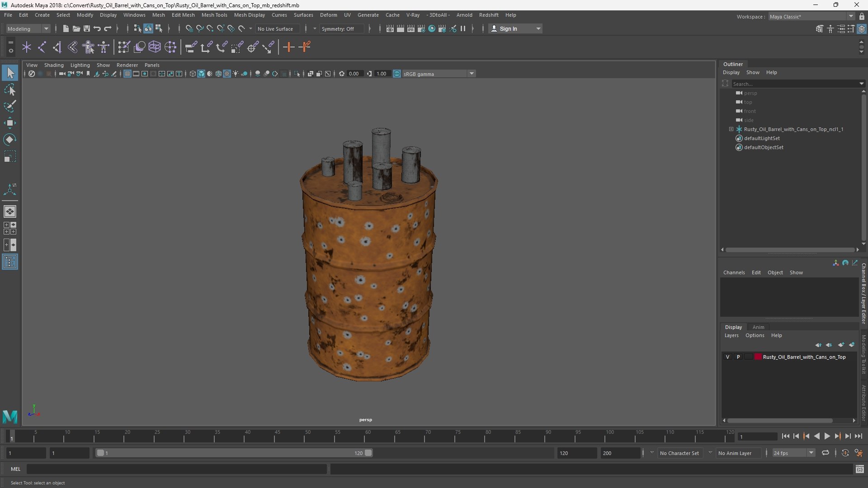Toggle layer visibility V box

click(x=727, y=357)
